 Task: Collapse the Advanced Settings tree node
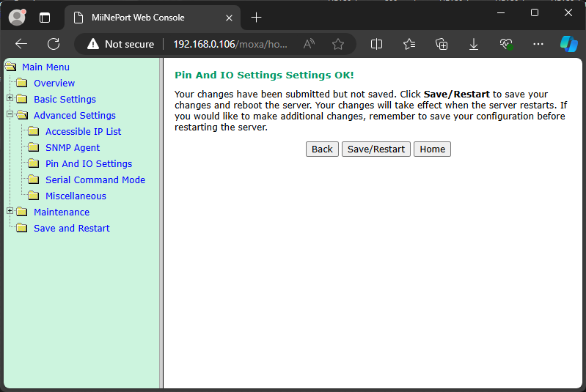click(x=10, y=115)
